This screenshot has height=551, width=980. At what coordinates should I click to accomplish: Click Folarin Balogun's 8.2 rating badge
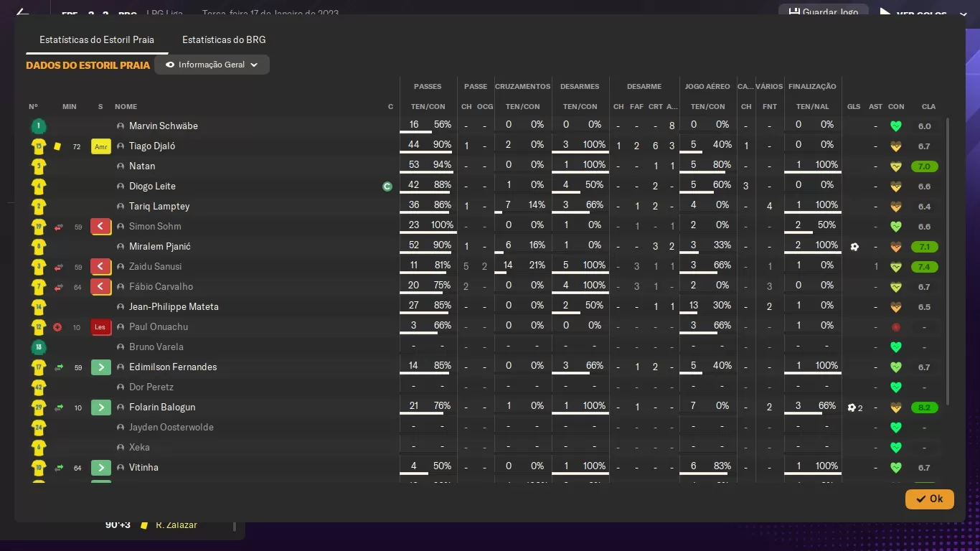924,408
